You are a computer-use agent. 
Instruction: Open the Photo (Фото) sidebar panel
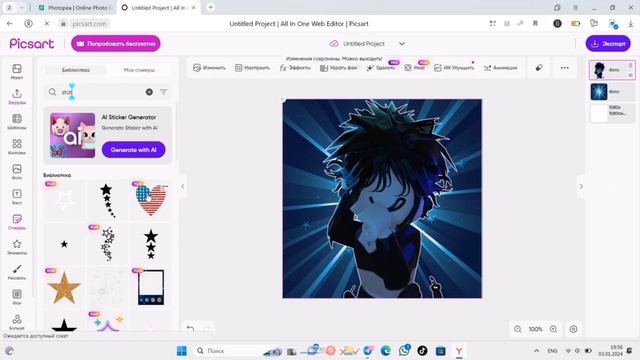(17, 171)
